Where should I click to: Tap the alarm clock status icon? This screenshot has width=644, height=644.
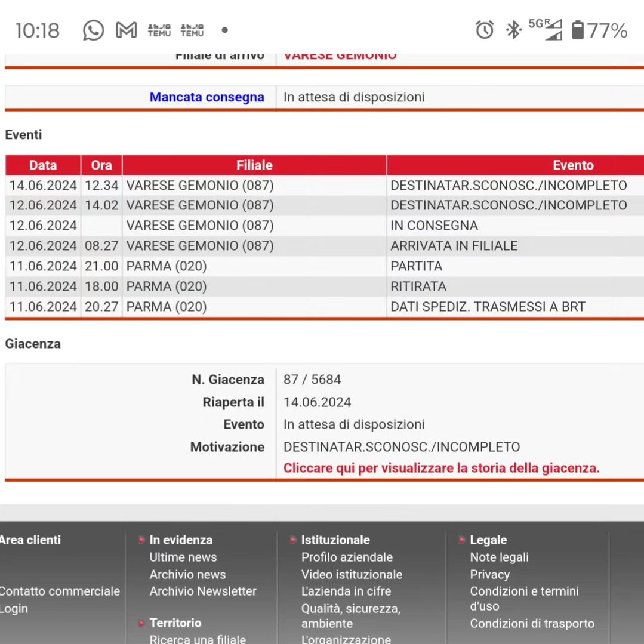(x=485, y=30)
